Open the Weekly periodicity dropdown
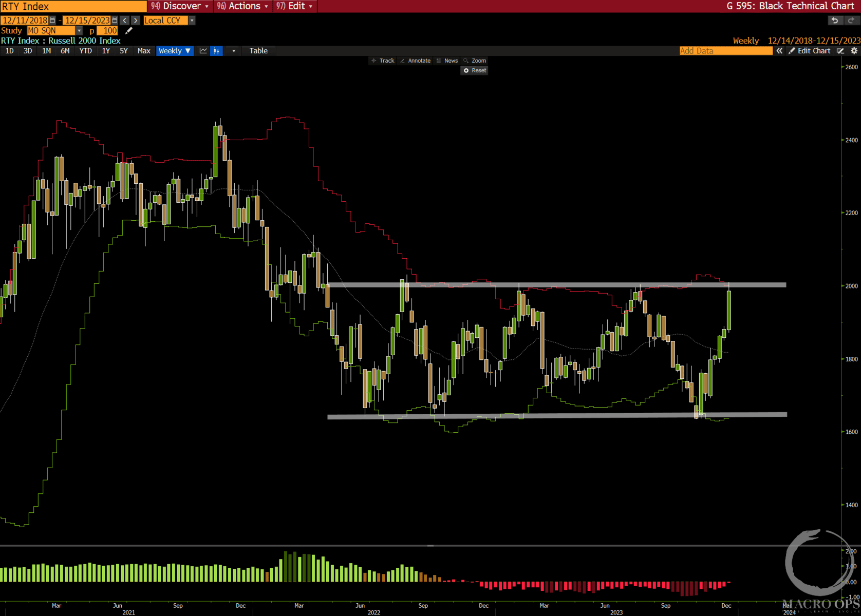Screen dimensions: 861x616 click(175, 51)
